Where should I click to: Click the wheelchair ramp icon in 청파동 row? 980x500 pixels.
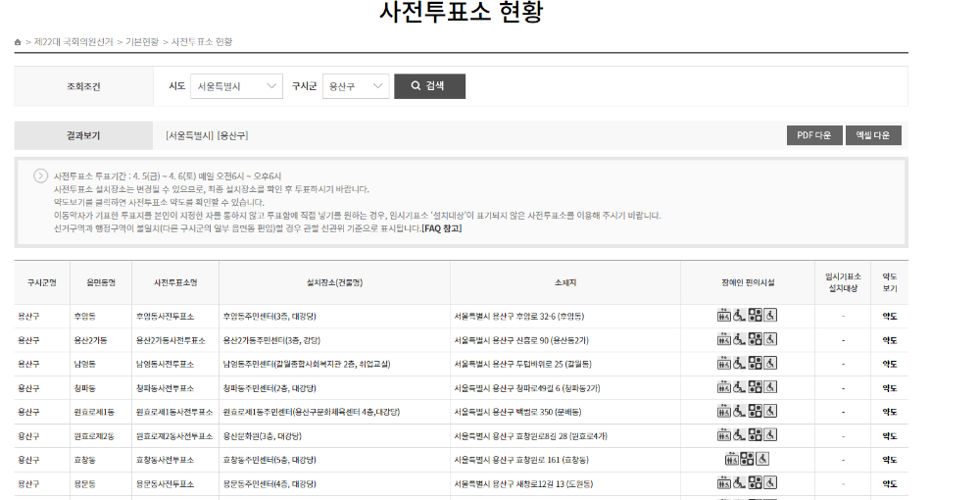(x=739, y=387)
